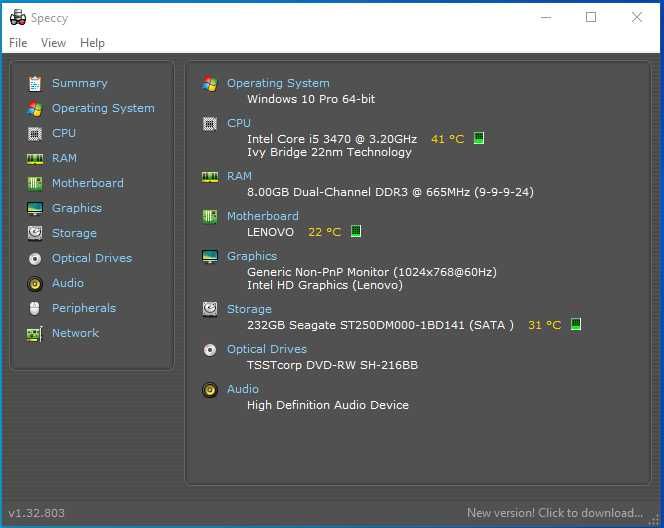Viewport: 664px width, 528px height.
Task: Click the CPU heading link in summary
Action: (x=239, y=123)
